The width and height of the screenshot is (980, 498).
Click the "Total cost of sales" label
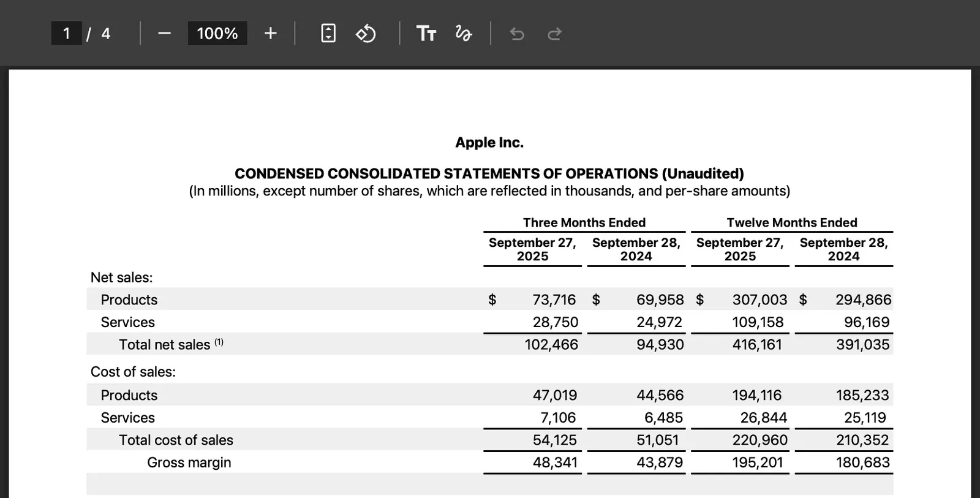(176, 440)
